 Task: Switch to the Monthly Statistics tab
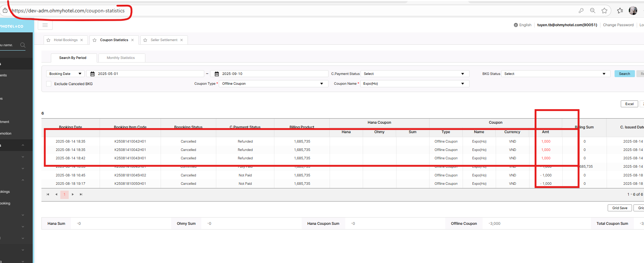pyautogui.click(x=121, y=58)
